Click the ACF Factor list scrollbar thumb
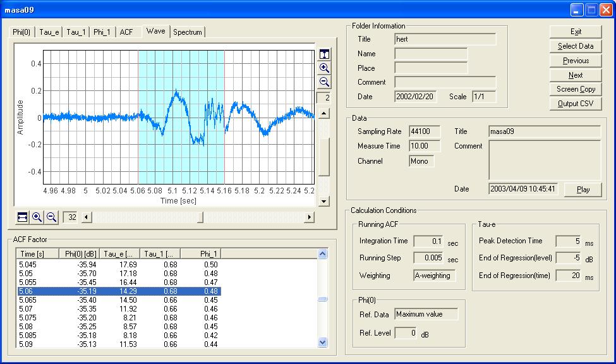 coord(323,299)
